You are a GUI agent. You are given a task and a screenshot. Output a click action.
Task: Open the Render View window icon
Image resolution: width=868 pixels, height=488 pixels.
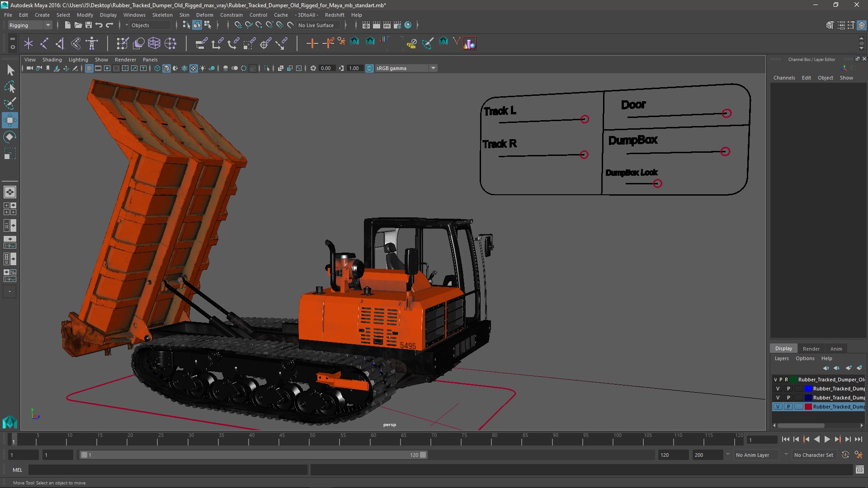tap(366, 25)
